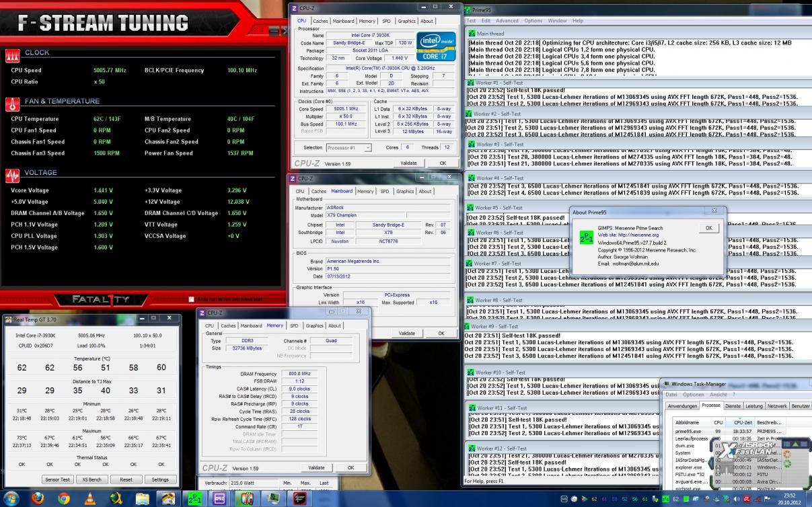Switch to Netzwerk tab in Task Manager

point(777,406)
